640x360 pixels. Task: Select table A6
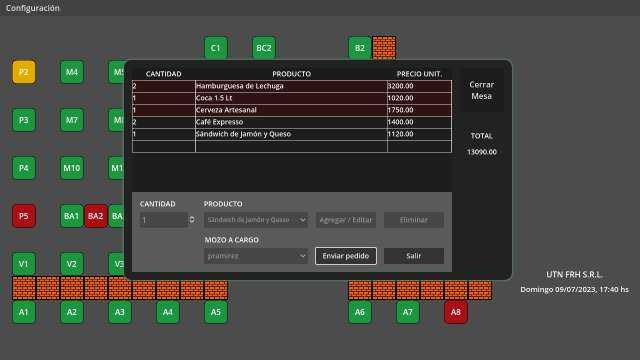tap(360, 312)
